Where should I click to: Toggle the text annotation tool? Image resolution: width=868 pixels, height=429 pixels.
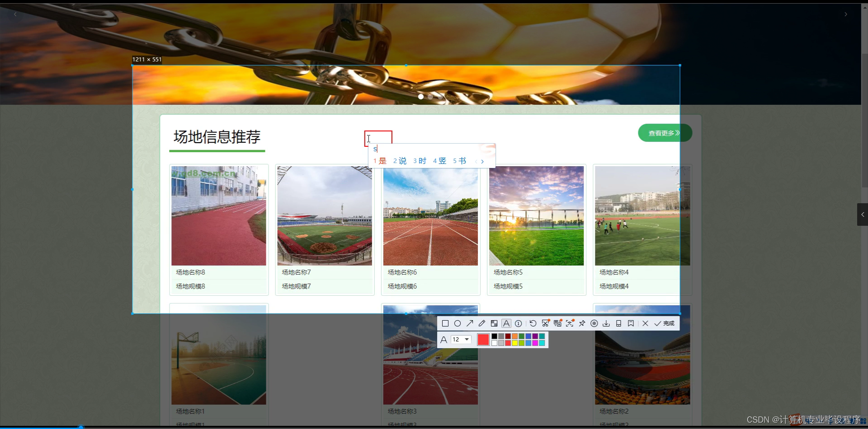(506, 323)
